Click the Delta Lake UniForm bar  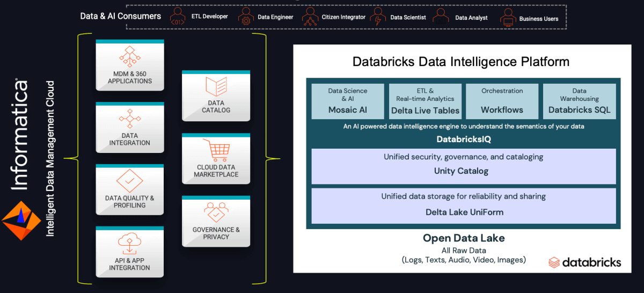point(462,206)
